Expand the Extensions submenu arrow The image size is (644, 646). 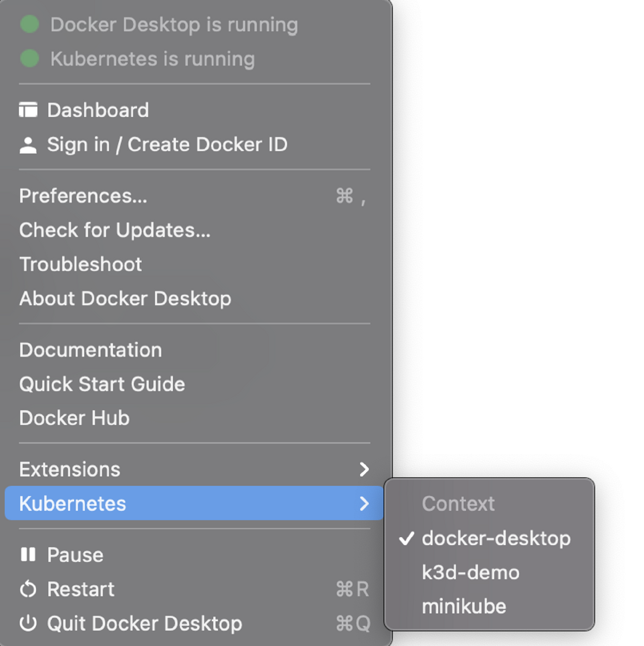click(x=364, y=469)
